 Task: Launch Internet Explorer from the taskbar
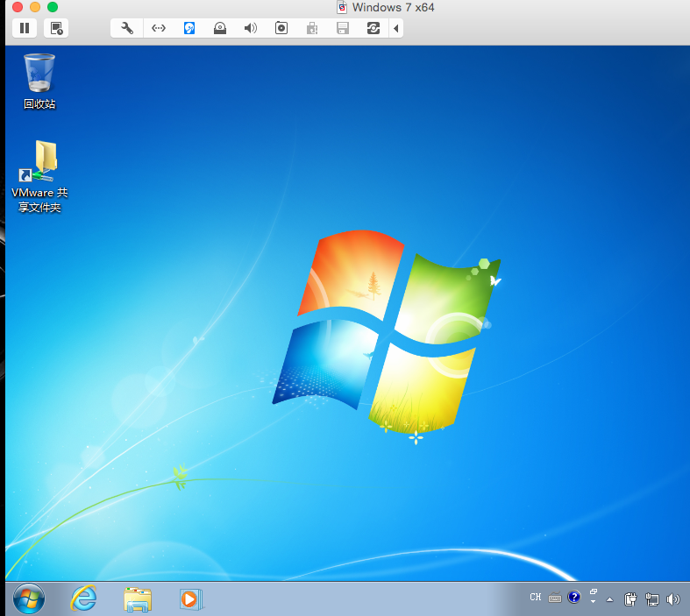coord(83,598)
